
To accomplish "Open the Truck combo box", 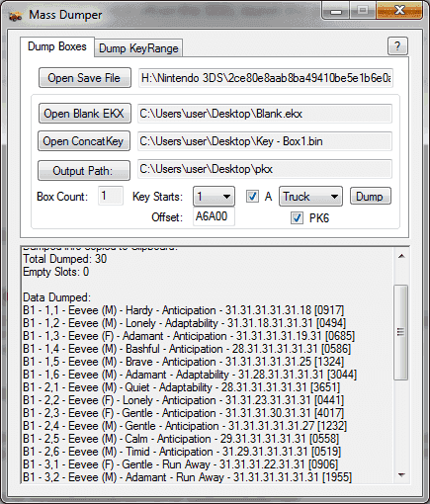I will tap(310, 197).
